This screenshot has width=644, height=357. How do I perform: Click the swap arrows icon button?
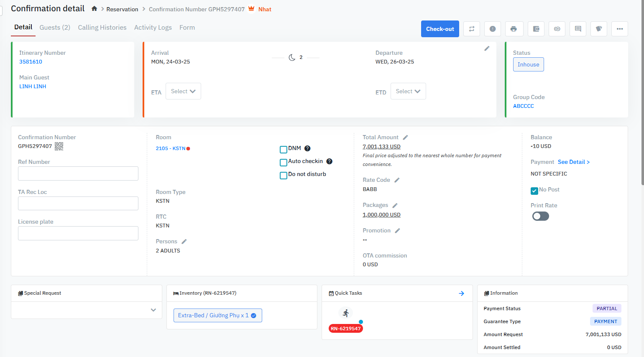click(x=472, y=29)
